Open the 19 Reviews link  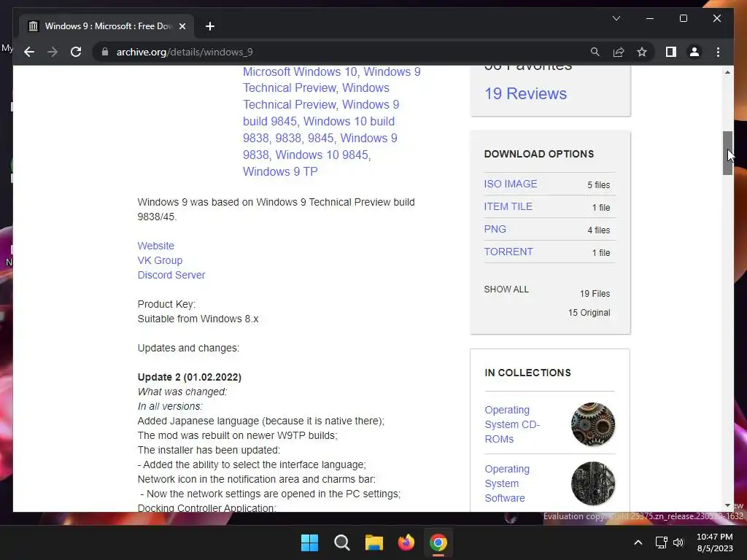pyautogui.click(x=525, y=93)
